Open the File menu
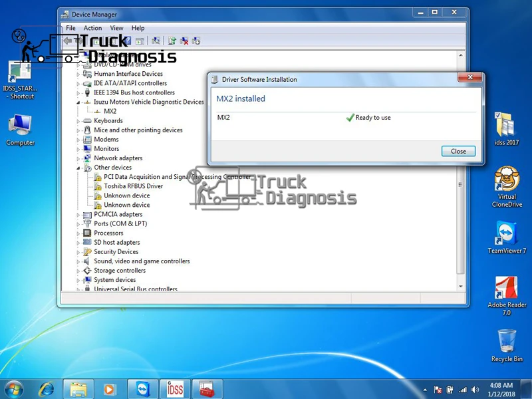 (x=70, y=28)
